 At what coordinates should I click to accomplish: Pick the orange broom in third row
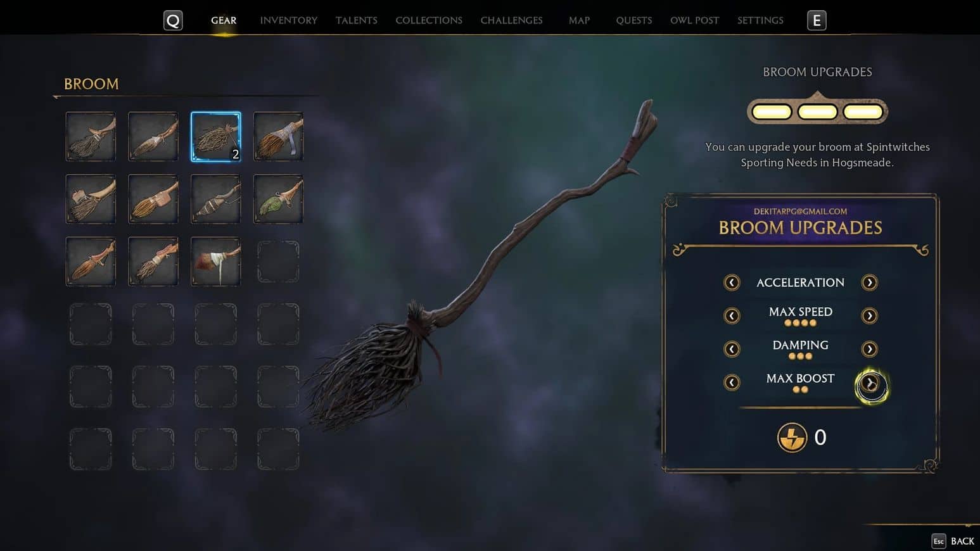pyautogui.click(x=91, y=262)
